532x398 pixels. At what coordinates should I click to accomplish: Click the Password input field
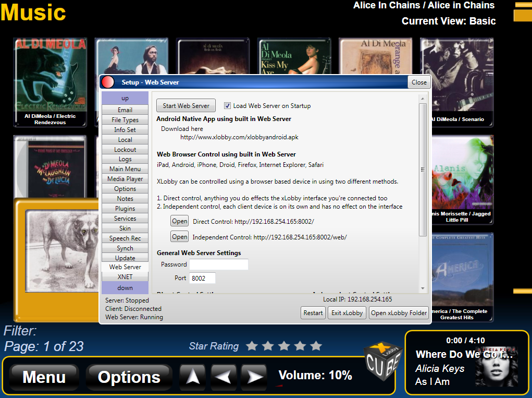219,264
